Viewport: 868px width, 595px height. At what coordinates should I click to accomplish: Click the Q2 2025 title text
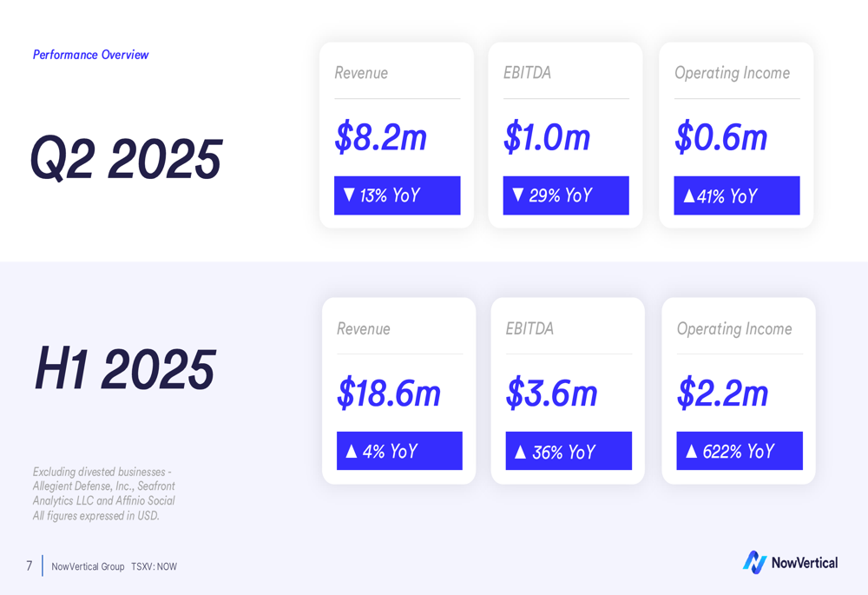[126, 159]
